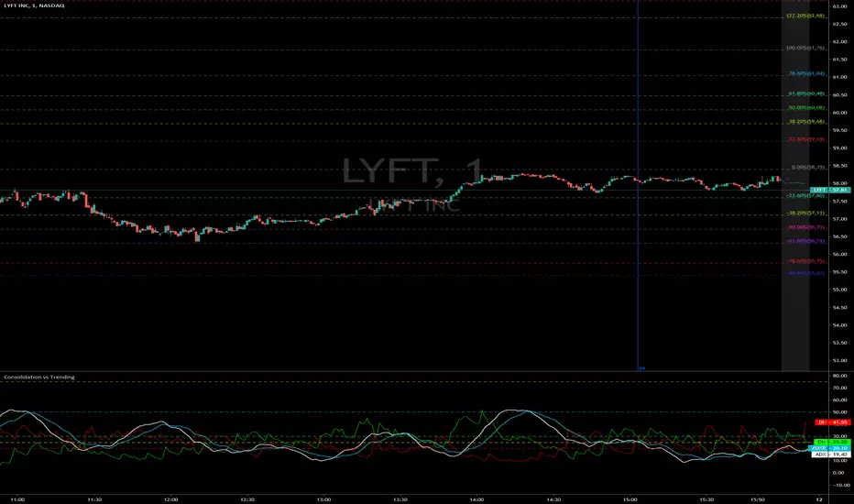Select the -50.00% Fibonacci label at 56.71
Screen dimensions: 854x504
click(x=805, y=228)
